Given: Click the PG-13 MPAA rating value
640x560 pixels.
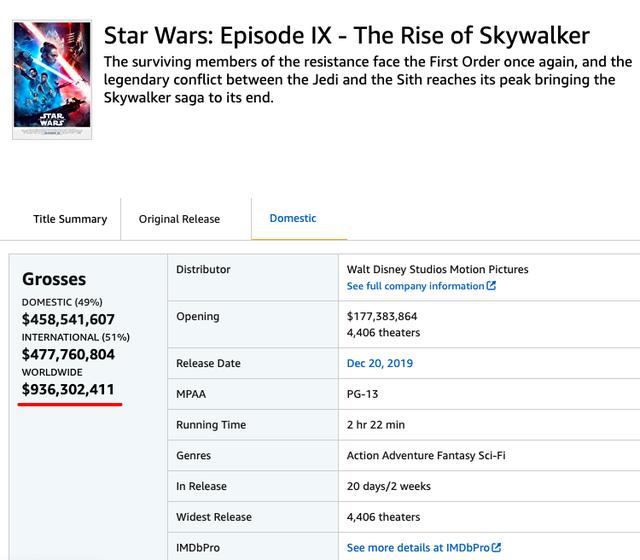Looking at the screenshot, I should tap(362, 394).
